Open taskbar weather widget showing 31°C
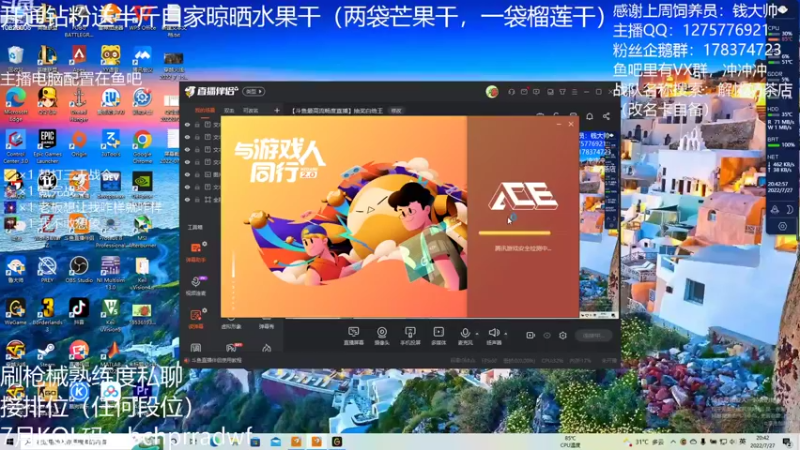The height and width of the screenshot is (450, 800). point(643,442)
